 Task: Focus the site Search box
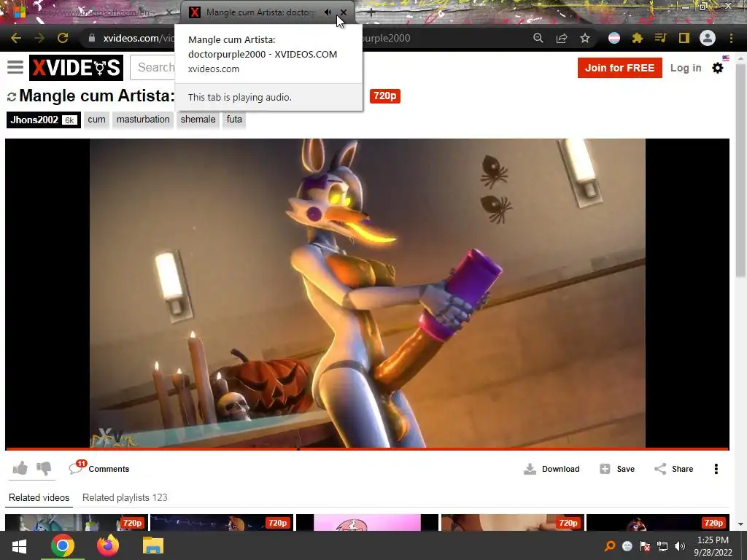pos(153,67)
